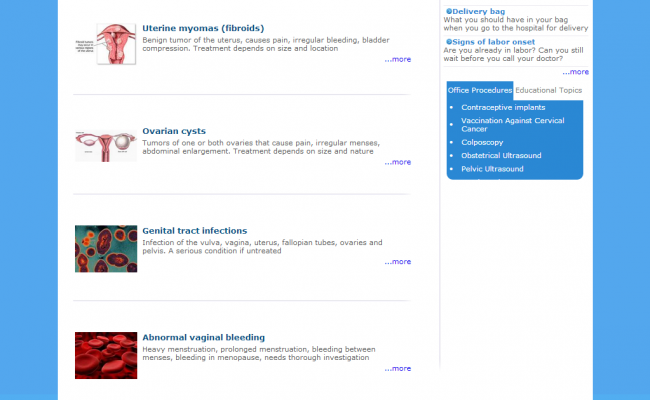Open the Abnormal vaginal bleeding heading

pyautogui.click(x=203, y=338)
